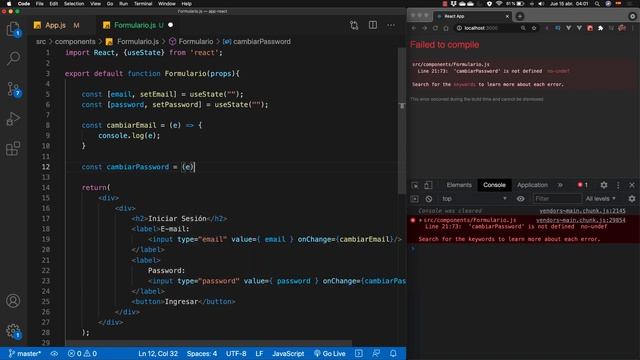This screenshot has height=360, width=640.
Task: Open the File menu in the menu bar
Action: (40, 4)
